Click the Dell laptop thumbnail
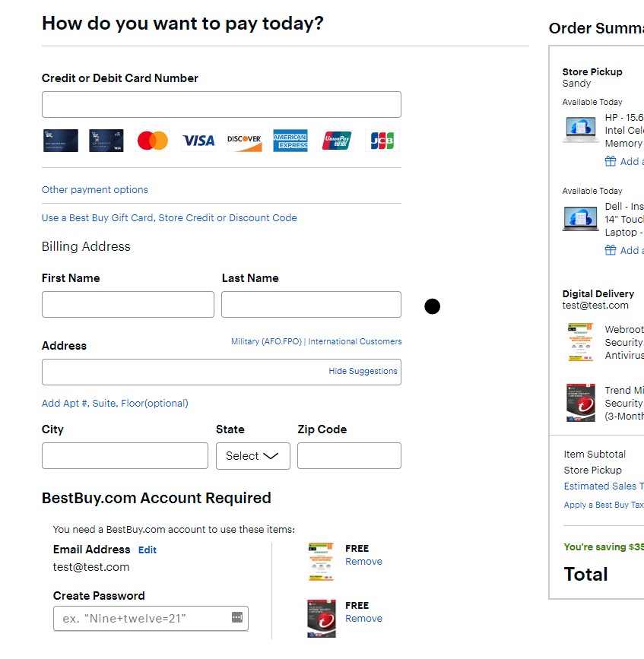Image resolution: width=644 pixels, height=659 pixels. tap(580, 219)
